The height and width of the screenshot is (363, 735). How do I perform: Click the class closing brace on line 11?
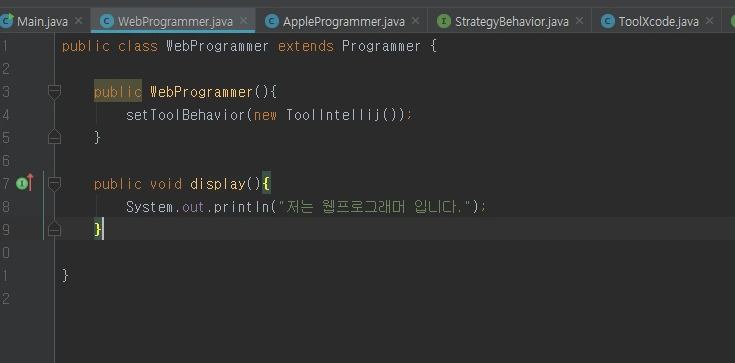click(65, 275)
